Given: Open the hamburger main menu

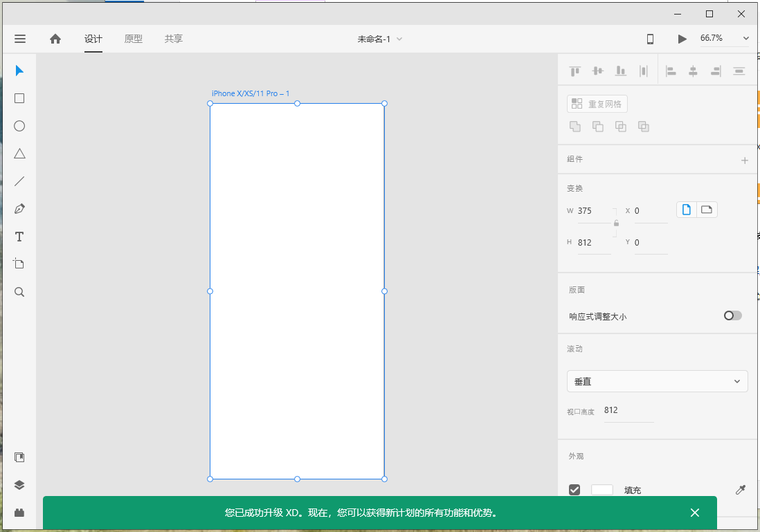Looking at the screenshot, I should coord(20,39).
